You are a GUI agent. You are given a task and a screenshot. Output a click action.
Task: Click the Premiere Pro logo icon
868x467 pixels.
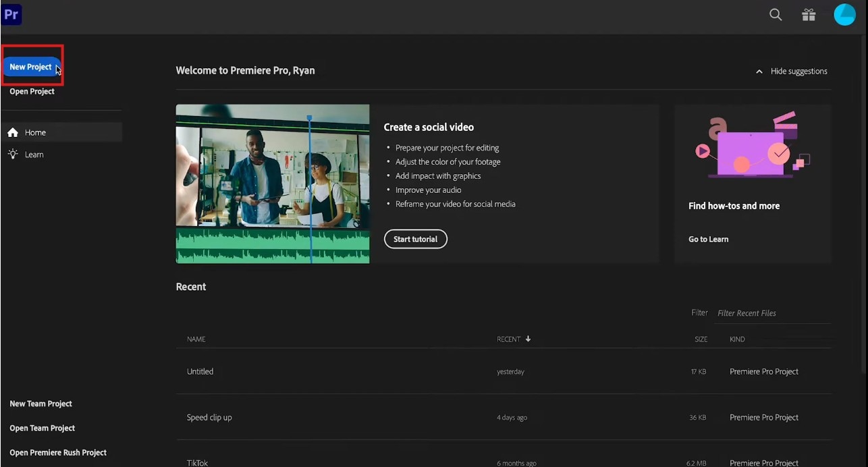11,14
